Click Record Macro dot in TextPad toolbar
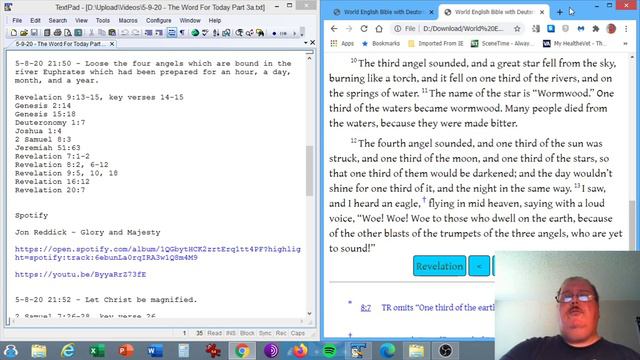640x360 pixels. point(274,33)
